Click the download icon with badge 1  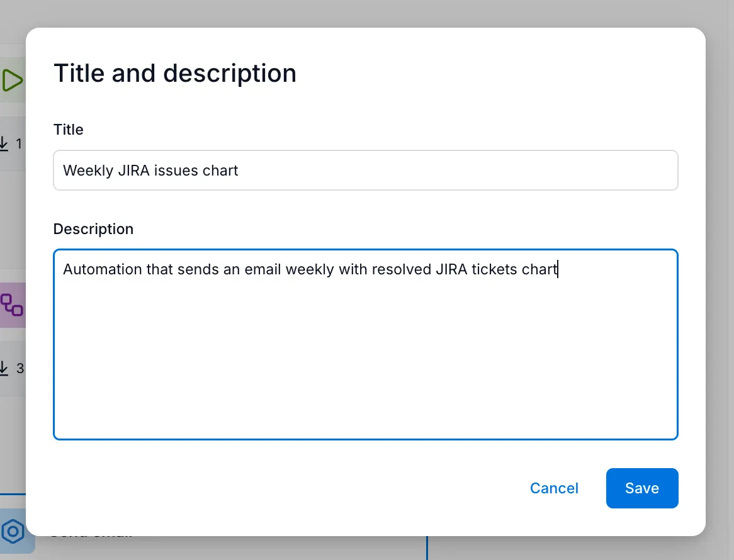point(9,143)
